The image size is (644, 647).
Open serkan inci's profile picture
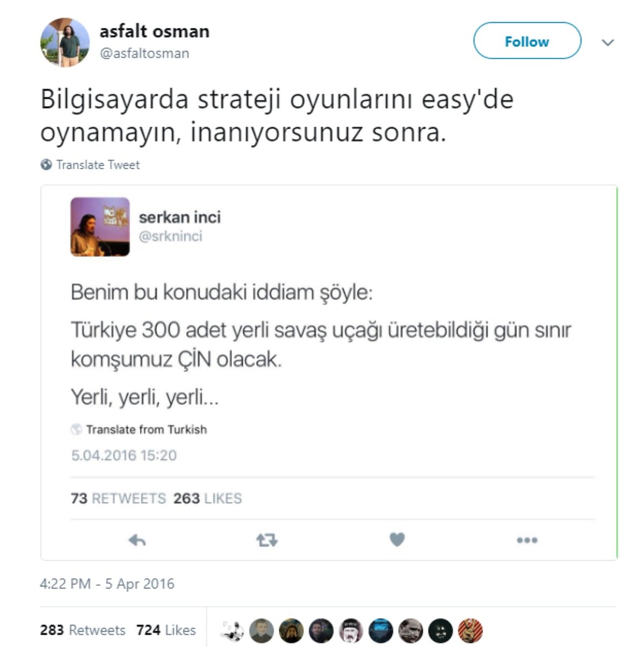[100, 226]
